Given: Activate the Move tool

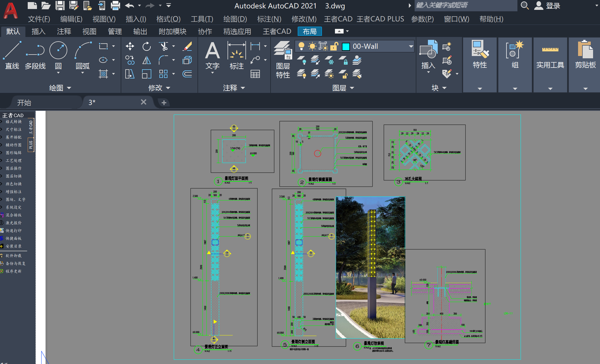Looking at the screenshot, I should (130, 46).
